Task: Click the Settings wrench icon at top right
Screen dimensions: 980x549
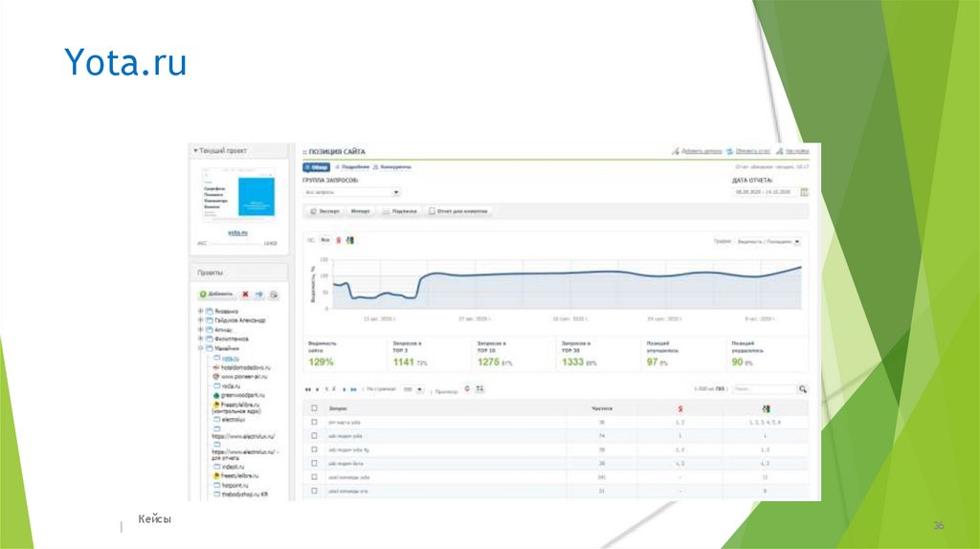Action: (x=779, y=151)
